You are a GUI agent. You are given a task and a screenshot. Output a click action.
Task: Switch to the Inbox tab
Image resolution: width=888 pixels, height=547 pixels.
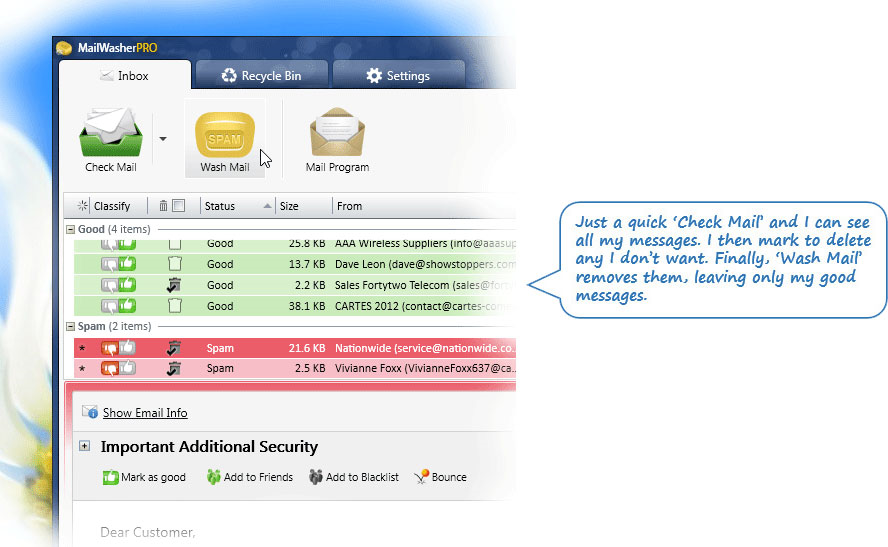tap(125, 75)
